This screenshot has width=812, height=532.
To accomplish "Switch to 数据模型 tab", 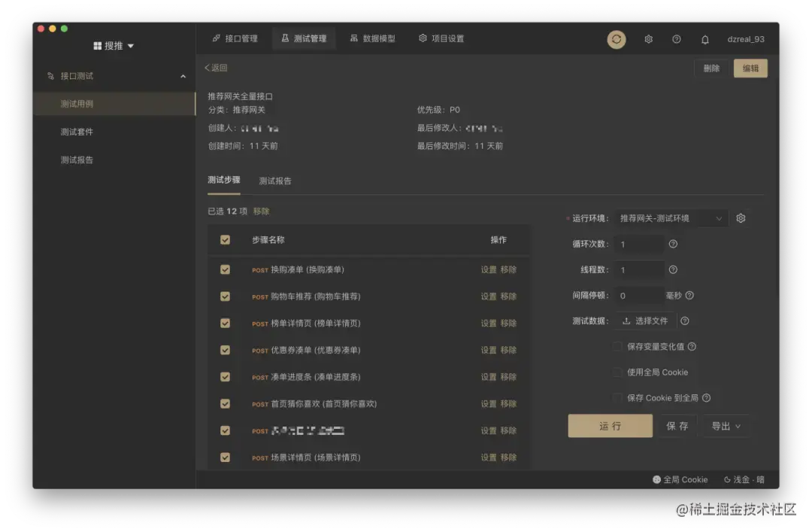I will [x=373, y=39].
